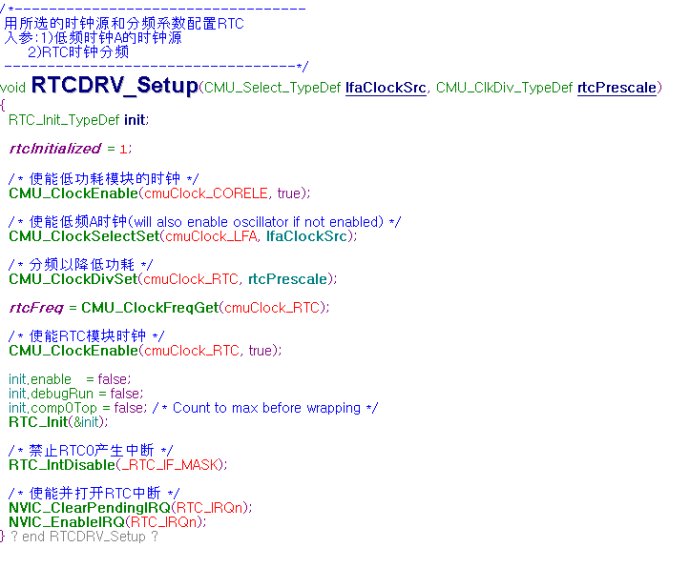
Task: Click the RTCDRV_Setup function name
Action: coord(114,86)
